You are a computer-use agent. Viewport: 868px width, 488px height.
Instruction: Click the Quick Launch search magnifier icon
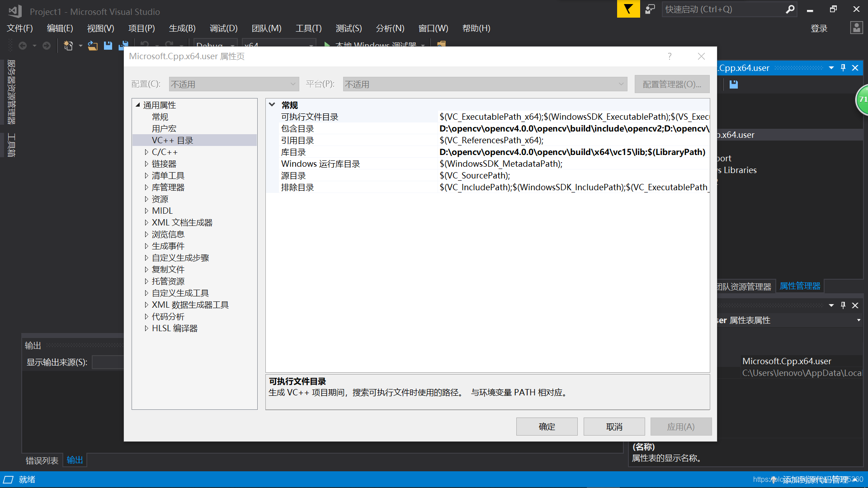tap(790, 9)
